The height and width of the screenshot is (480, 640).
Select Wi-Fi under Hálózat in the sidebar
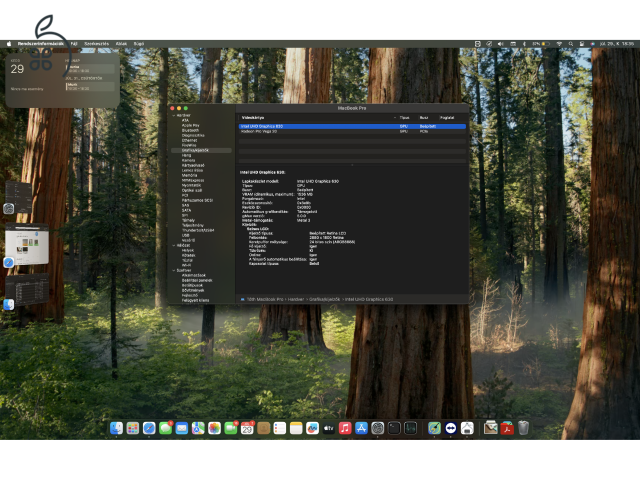[186, 265]
